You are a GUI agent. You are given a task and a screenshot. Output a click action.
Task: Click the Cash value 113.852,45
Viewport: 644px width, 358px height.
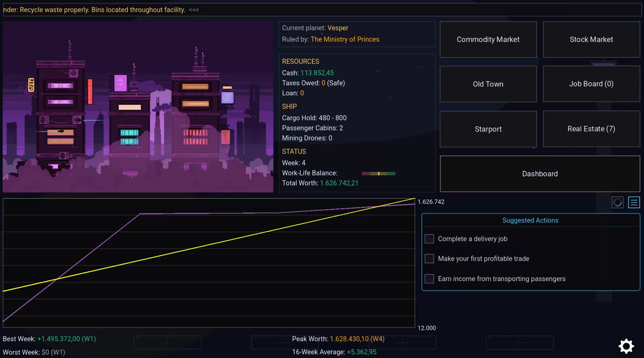pos(317,73)
